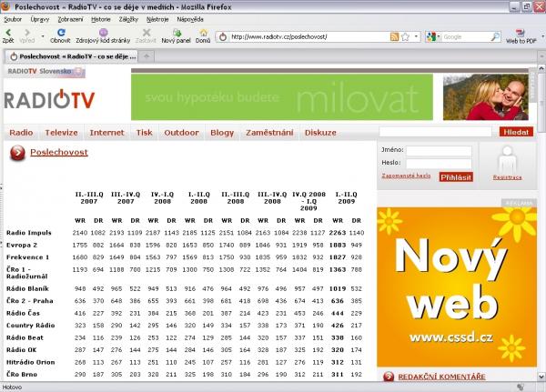Open the Diskuze navigation section

click(320, 133)
